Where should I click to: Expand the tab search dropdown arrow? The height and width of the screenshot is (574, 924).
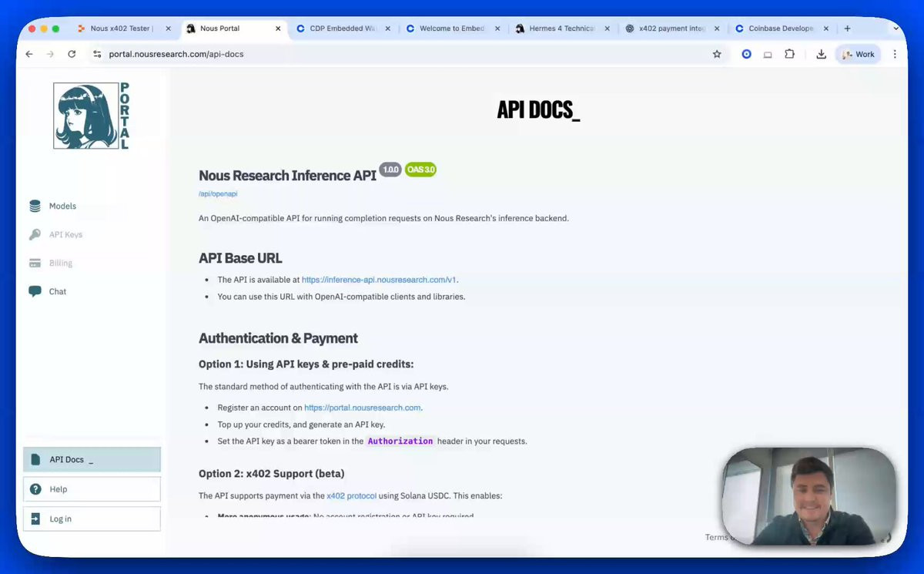click(x=896, y=29)
